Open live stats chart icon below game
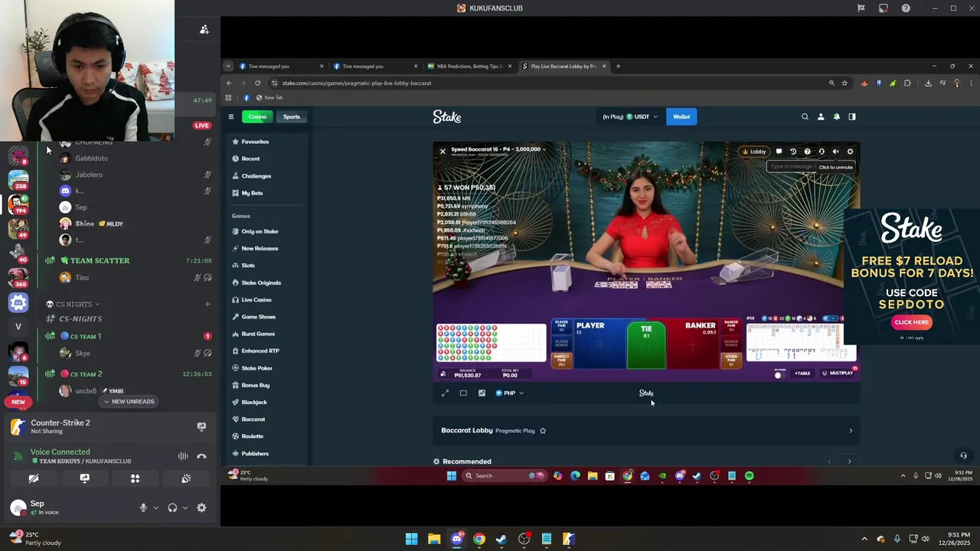 pyautogui.click(x=482, y=393)
